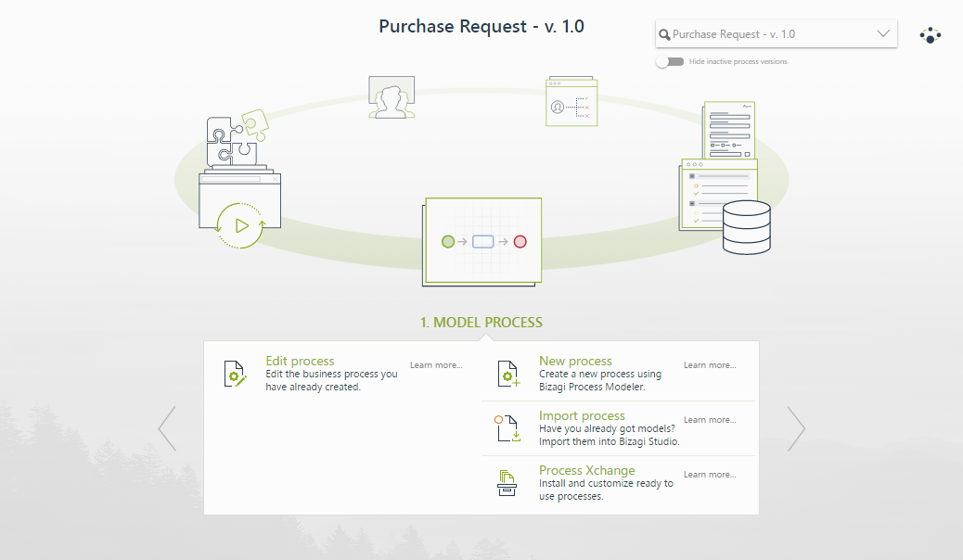Click the Have you already got models text
This screenshot has height=560, width=963.
click(x=610, y=435)
